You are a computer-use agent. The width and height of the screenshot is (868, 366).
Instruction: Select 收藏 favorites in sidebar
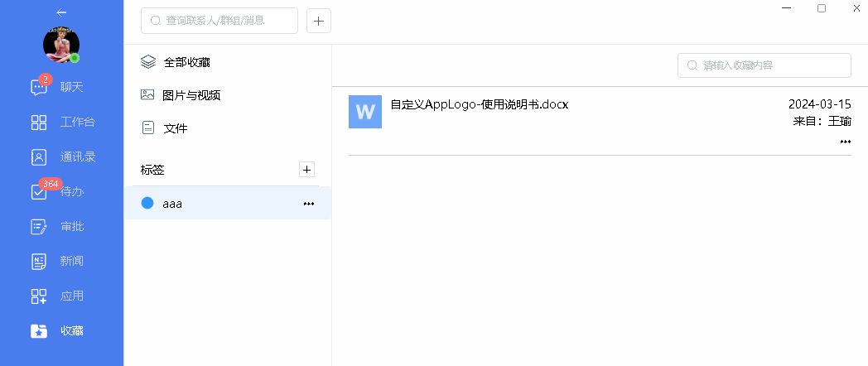coord(61,330)
